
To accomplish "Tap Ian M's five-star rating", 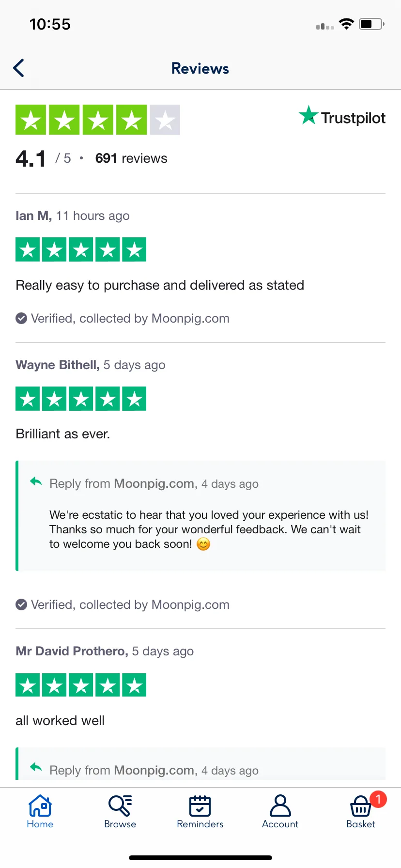I will [81, 249].
